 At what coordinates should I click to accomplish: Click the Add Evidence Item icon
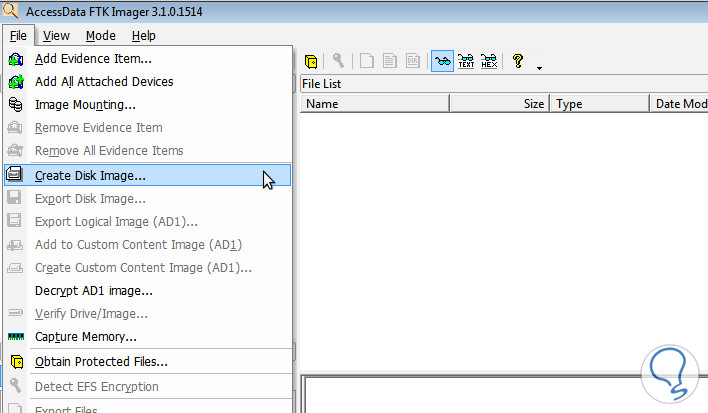pyautogui.click(x=15, y=59)
